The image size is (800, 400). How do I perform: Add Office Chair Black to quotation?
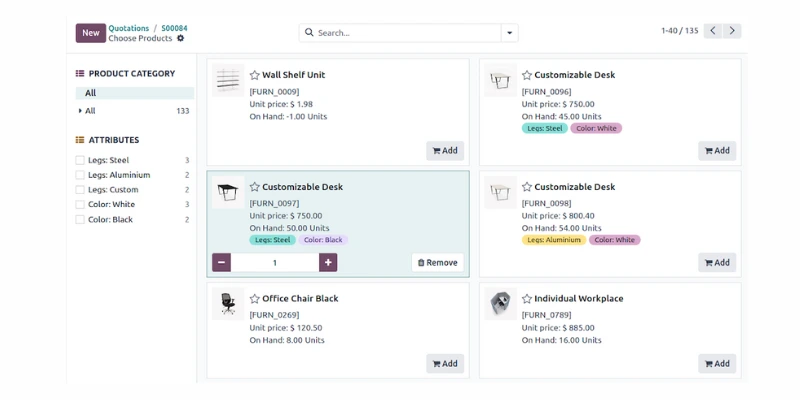pyautogui.click(x=445, y=364)
